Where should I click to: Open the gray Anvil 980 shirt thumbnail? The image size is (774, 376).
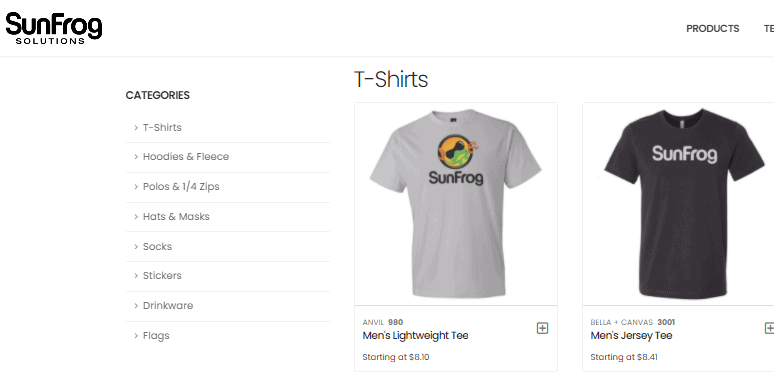point(456,204)
